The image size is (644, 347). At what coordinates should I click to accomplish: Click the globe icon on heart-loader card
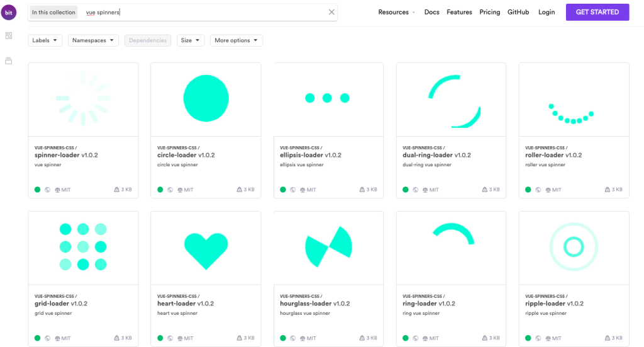point(170,338)
